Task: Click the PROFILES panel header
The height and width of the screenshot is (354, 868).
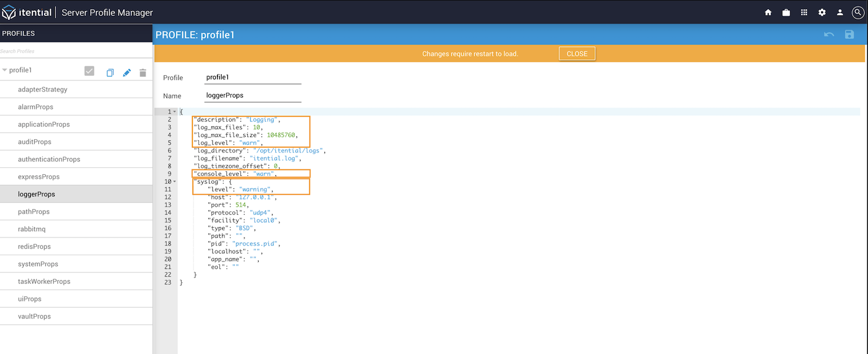Action: coord(76,34)
